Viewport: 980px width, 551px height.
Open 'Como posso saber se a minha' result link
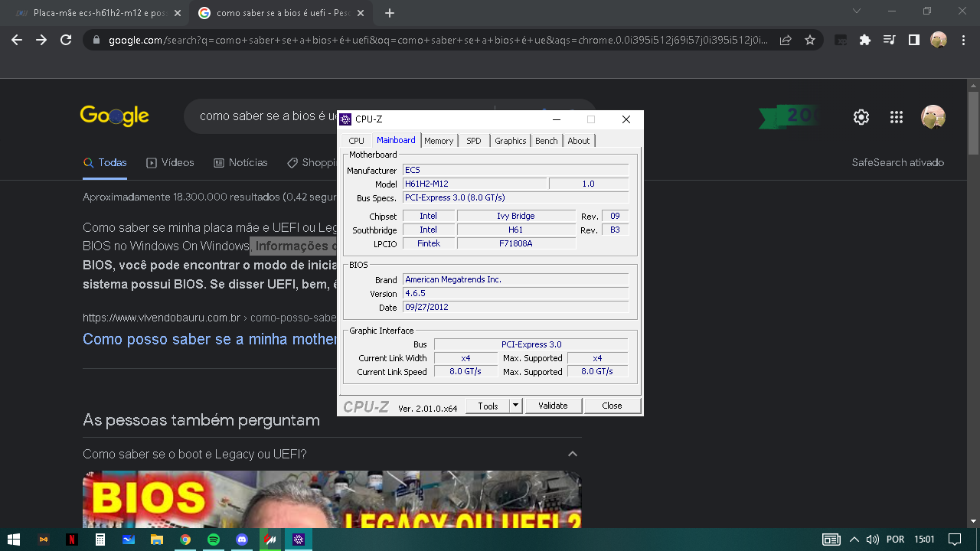tap(210, 339)
